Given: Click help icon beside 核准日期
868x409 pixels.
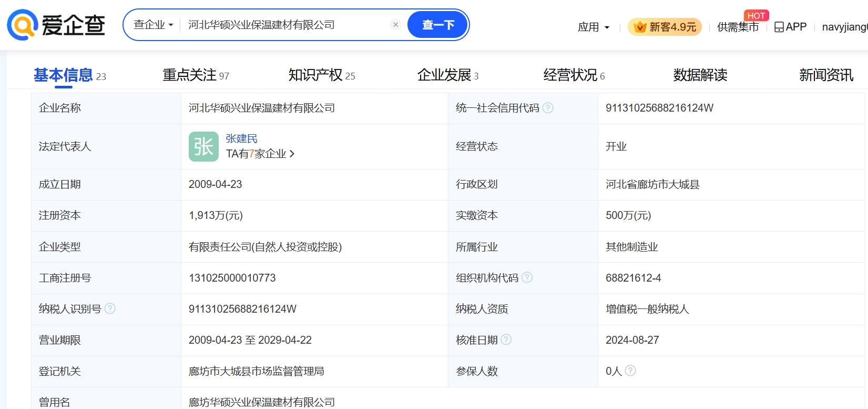Looking at the screenshot, I should point(506,340).
